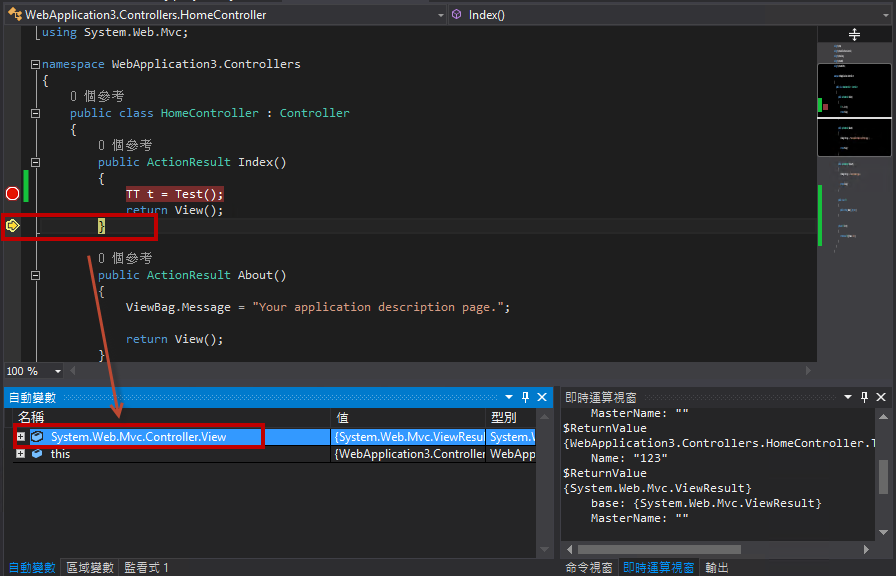
Task: Open the 即時運算視窗 window options dropdown arrow
Action: [x=847, y=397]
